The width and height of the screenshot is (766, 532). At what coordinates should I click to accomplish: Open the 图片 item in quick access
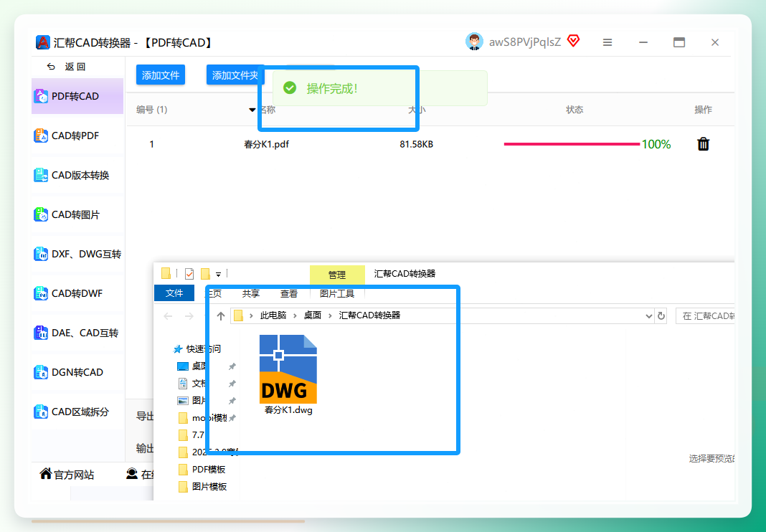tap(199, 401)
